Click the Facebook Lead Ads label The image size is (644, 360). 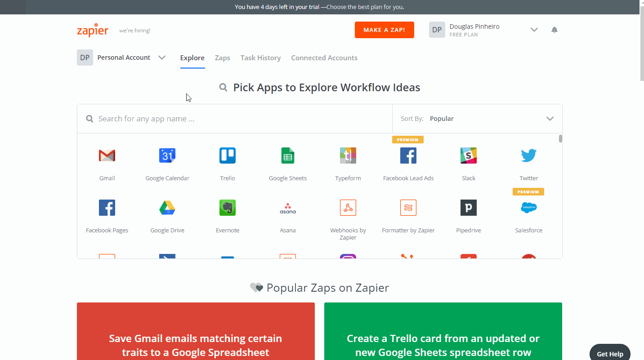click(x=408, y=178)
